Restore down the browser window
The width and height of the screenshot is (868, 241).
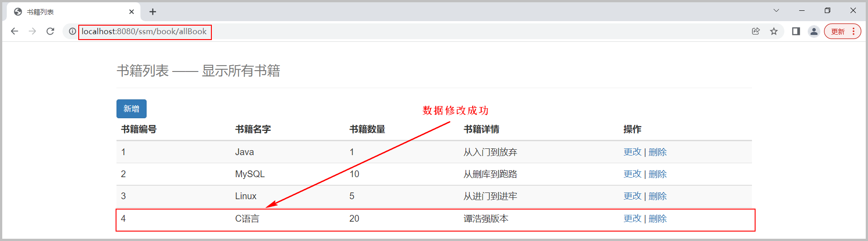pyautogui.click(x=827, y=10)
